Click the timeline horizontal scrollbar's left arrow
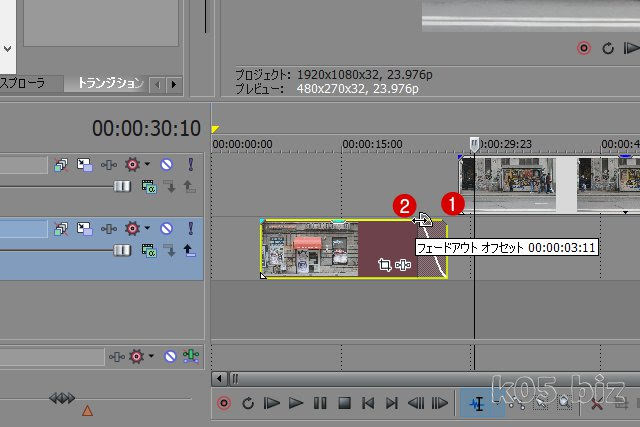640x427 pixels. 219,379
